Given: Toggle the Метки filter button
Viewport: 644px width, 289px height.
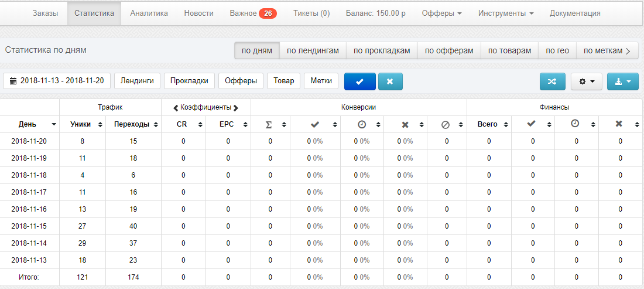Looking at the screenshot, I should (x=321, y=81).
